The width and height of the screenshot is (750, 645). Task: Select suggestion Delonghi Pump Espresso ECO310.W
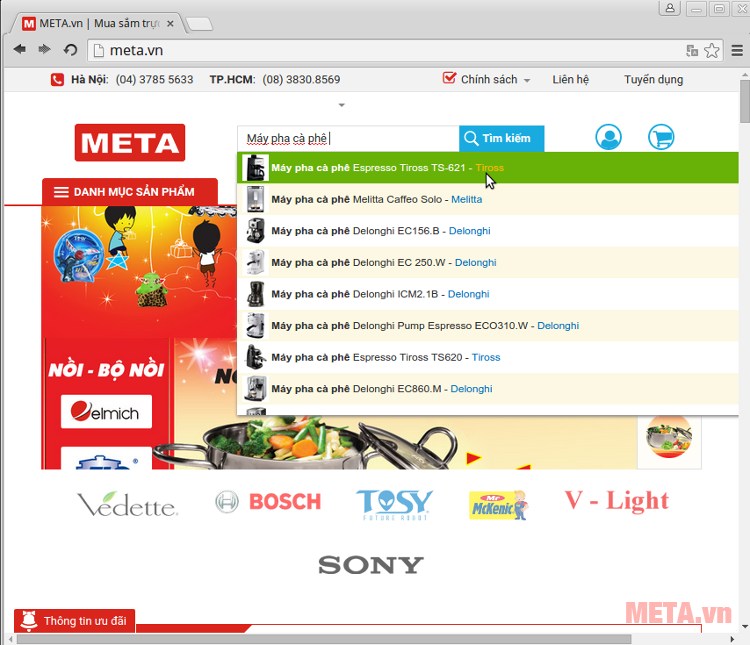coord(488,325)
